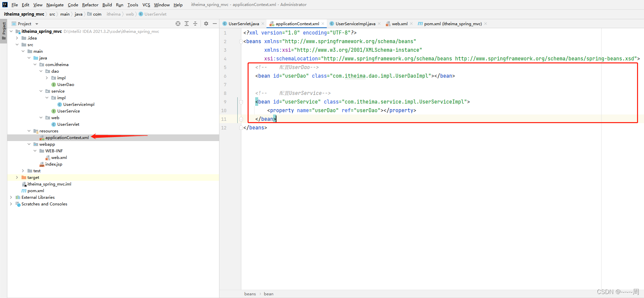This screenshot has height=298, width=644.
Task: Expand the .idea folder
Action: 17,38
